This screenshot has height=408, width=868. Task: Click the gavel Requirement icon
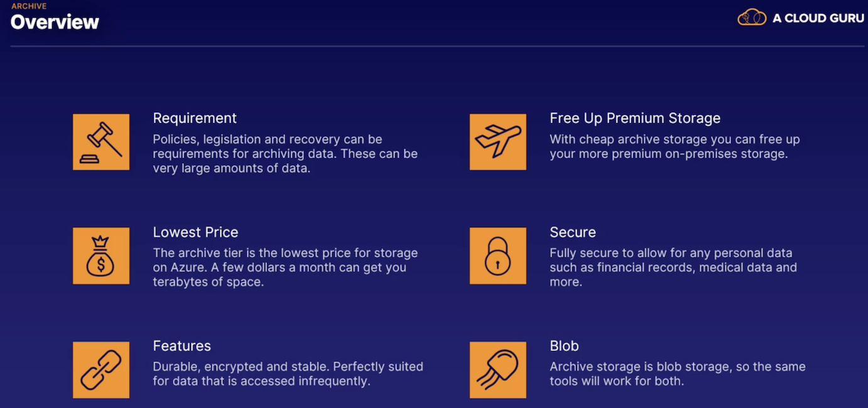click(x=101, y=142)
